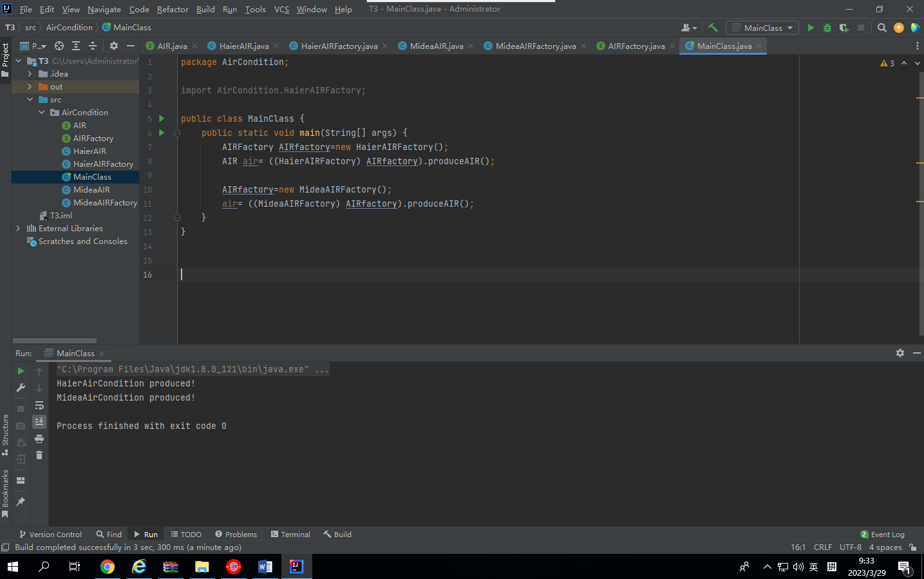Screen dimensions: 924x579
Task: Toggle soft-wrap in the Run console
Action: (39, 405)
